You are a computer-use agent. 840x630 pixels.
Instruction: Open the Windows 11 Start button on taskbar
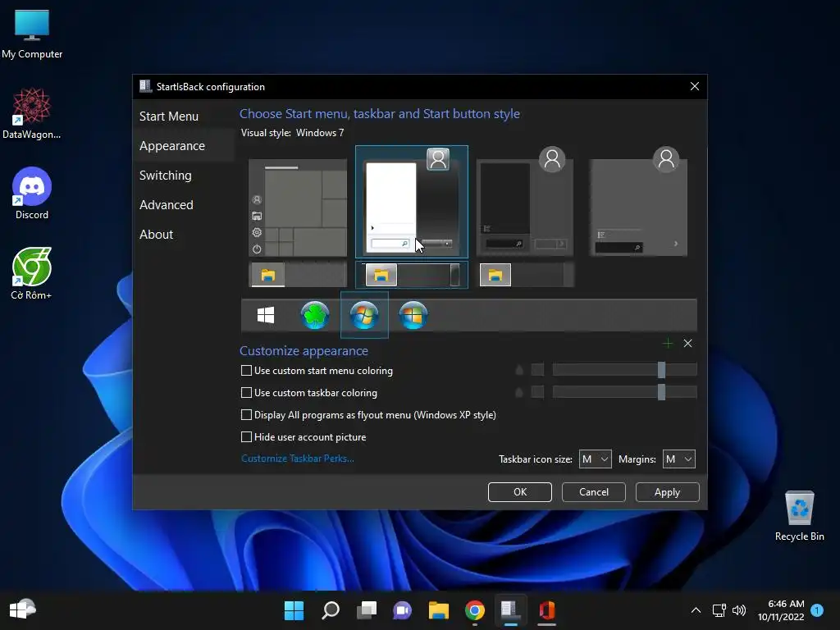pyautogui.click(x=294, y=610)
